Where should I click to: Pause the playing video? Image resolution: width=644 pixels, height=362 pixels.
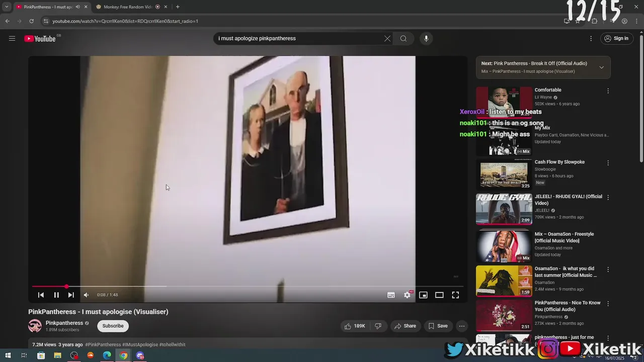click(x=56, y=295)
